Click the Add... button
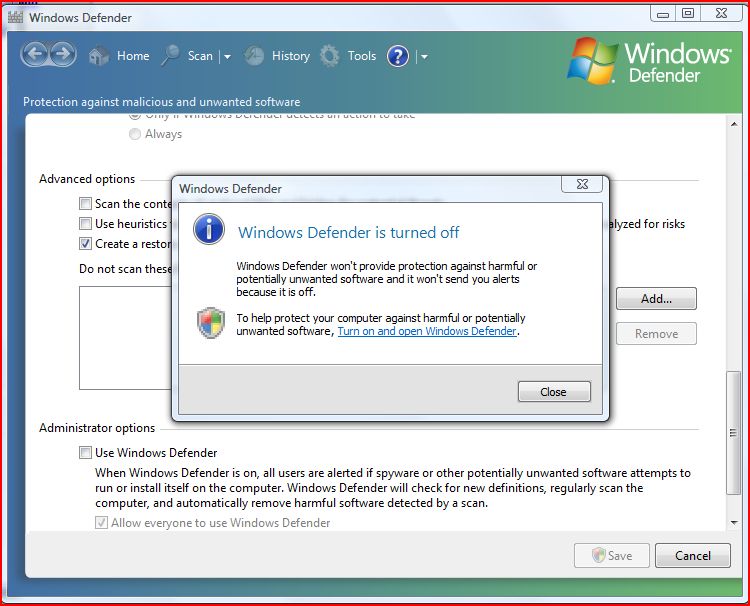The height and width of the screenshot is (606, 750). pyautogui.click(x=656, y=299)
